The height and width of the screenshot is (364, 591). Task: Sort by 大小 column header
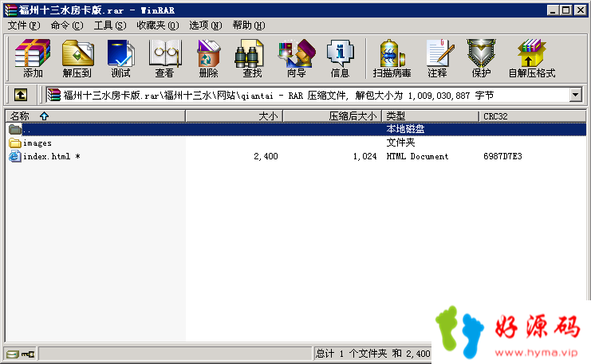(x=234, y=116)
